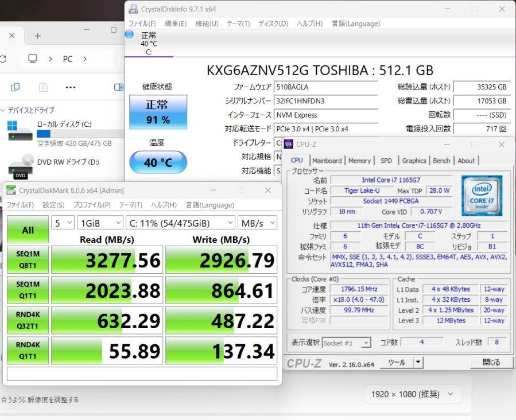
Task: Open the test count dropdown showing 5
Action: coord(63,223)
